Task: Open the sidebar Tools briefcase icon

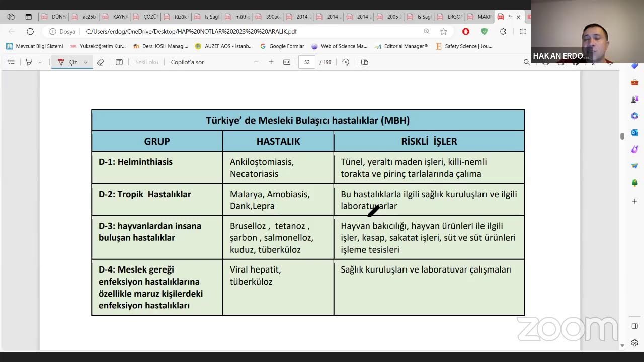Action: click(635, 82)
